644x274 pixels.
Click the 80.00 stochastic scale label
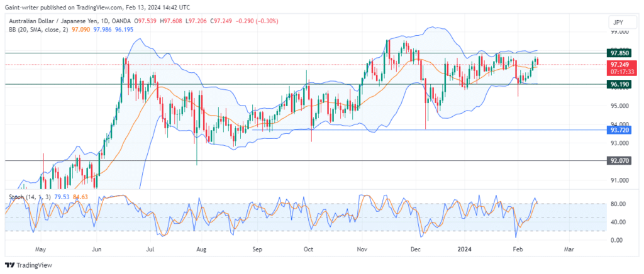point(619,204)
